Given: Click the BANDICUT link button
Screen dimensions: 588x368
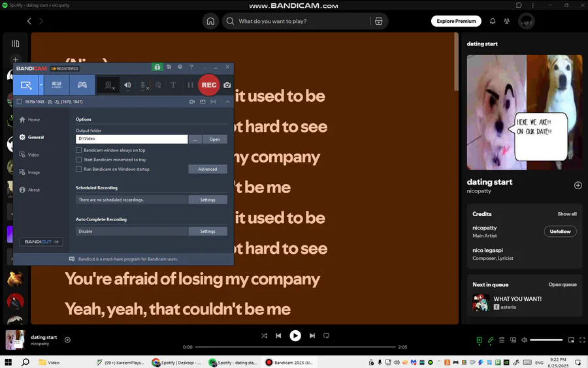Looking at the screenshot, I should (41, 242).
